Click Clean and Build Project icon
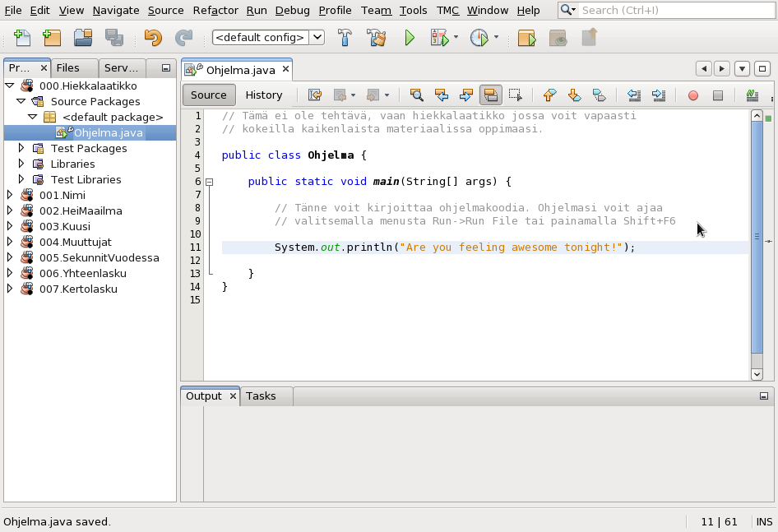Image resolution: width=778 pixels, height=532 pixels. 377,38
